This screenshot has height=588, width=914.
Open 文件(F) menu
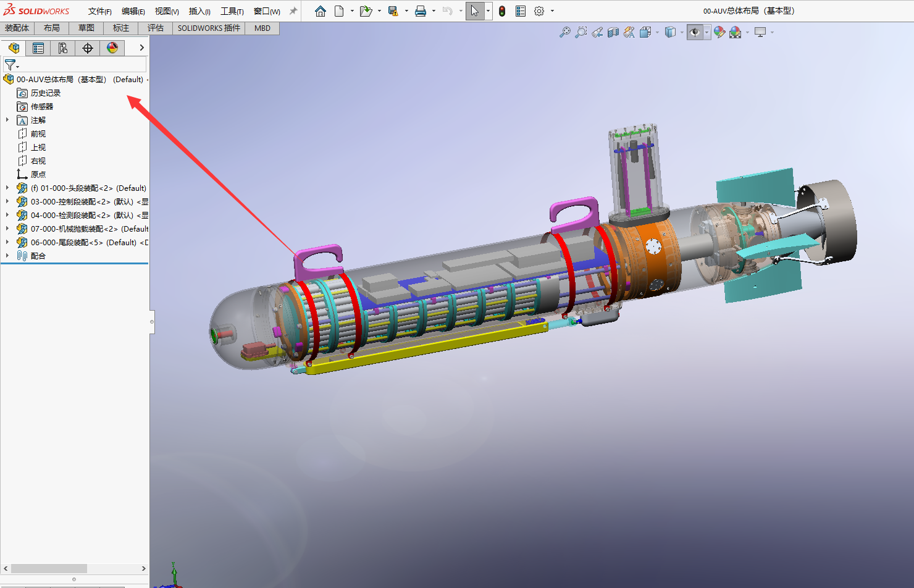(99, 11)
